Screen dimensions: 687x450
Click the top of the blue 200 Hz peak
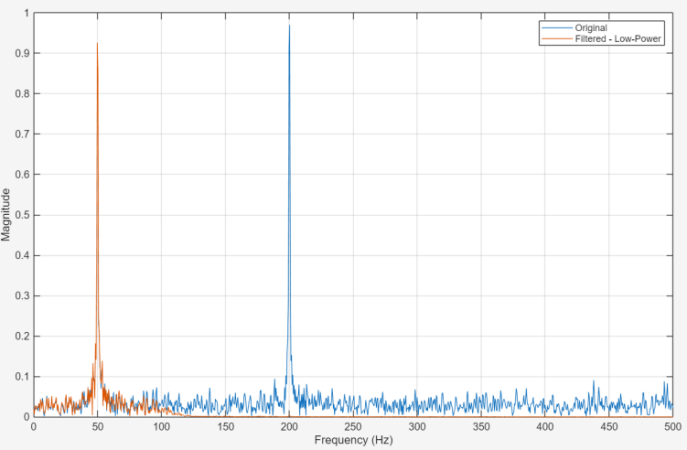pos(289,26)
